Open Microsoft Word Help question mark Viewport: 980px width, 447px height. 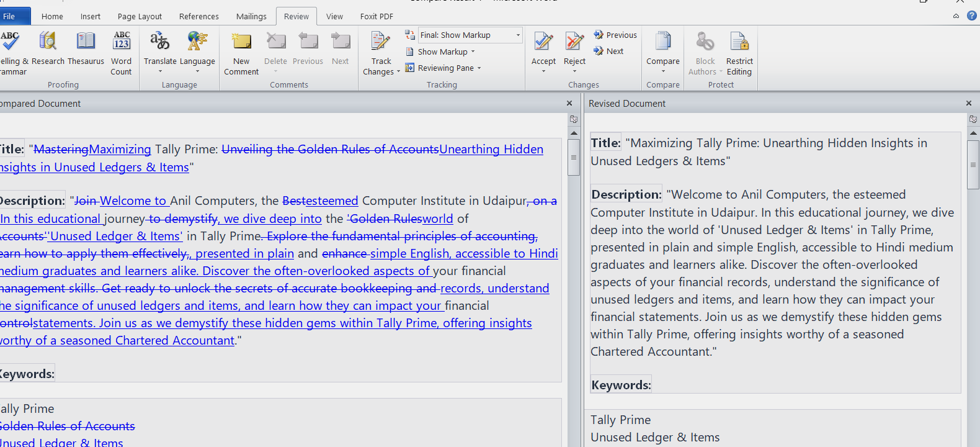point(972,16)
